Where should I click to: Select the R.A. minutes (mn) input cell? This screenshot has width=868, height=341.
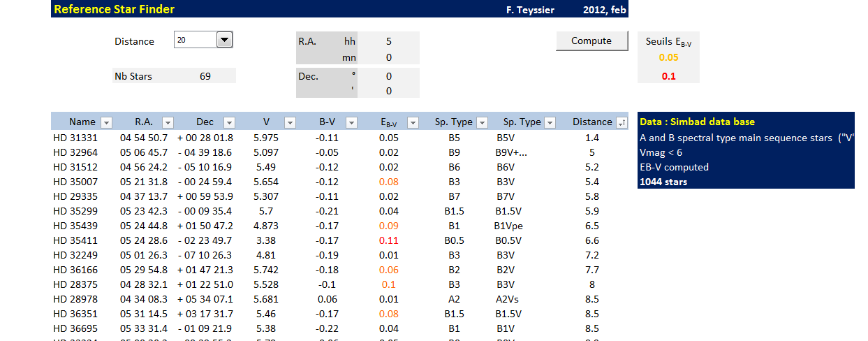tap(389, 57)
